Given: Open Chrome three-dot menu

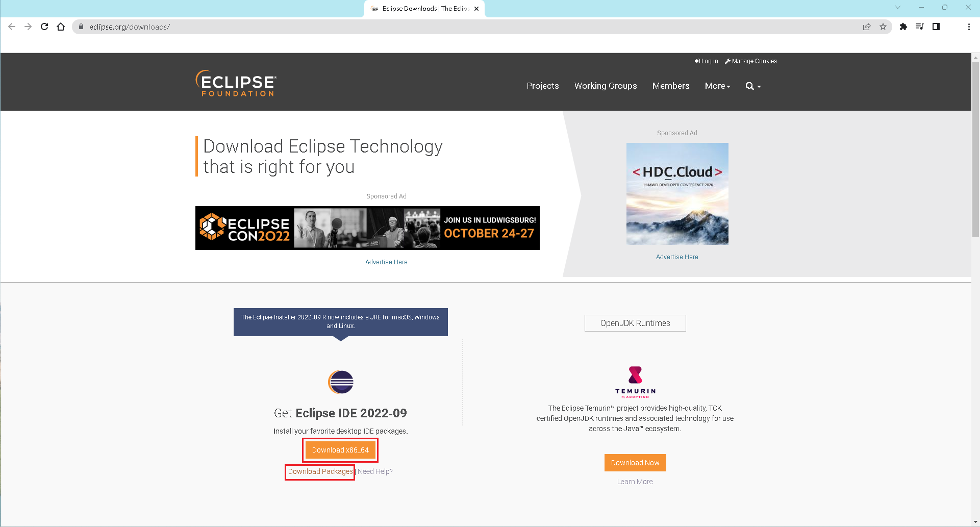Looking at the screenshot, I should pyautogui.click(x=969, y=27).
